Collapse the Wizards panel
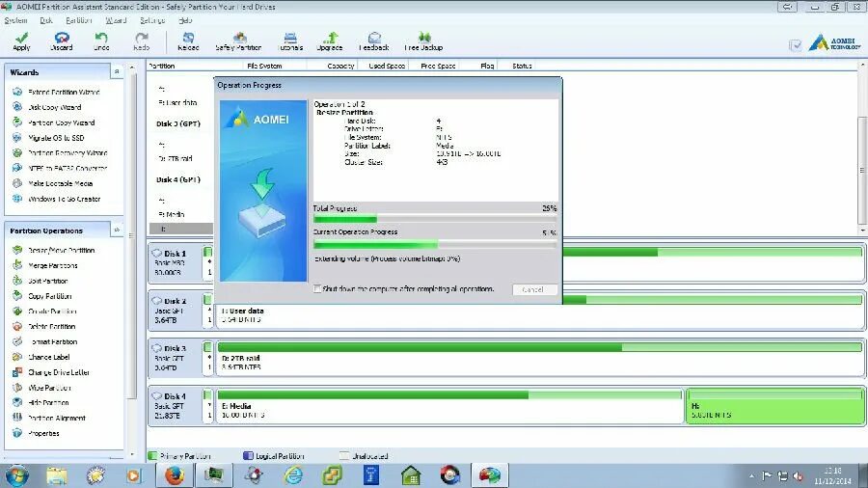This screenshot has height=488, width=868. click(117, 72)
